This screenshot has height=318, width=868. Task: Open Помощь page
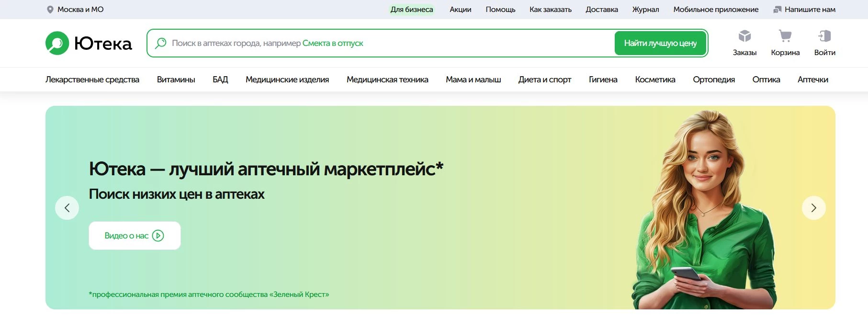pyautogui.click(x=500, y=10)
